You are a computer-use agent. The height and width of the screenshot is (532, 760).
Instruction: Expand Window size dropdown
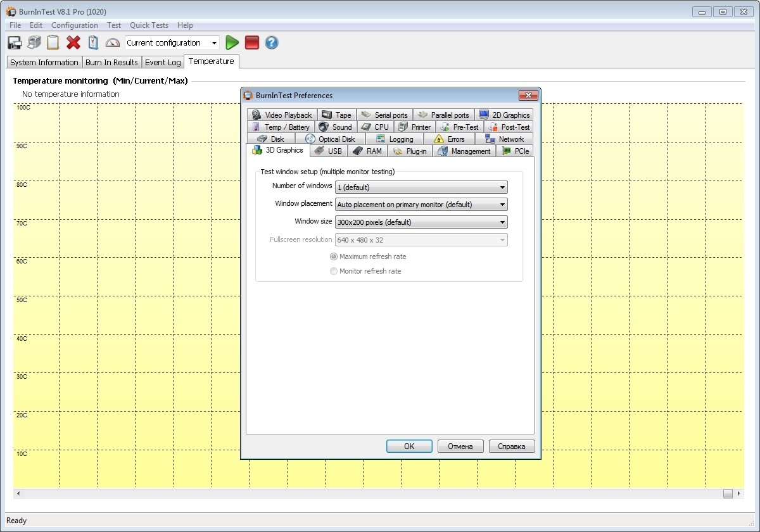[421, 222]
